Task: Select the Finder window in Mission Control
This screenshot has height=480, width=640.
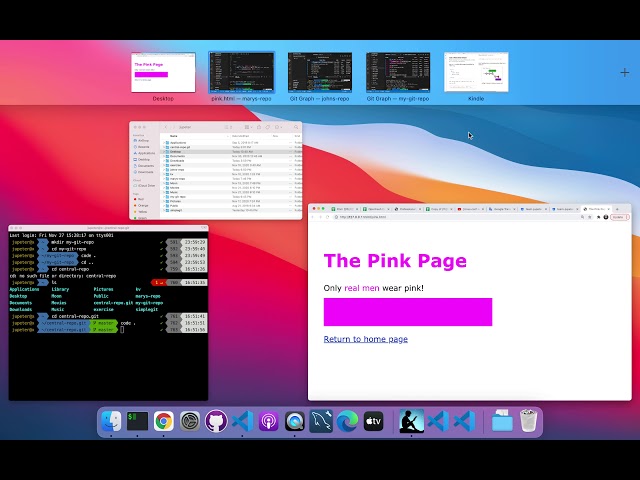Action: pos(215,170)
